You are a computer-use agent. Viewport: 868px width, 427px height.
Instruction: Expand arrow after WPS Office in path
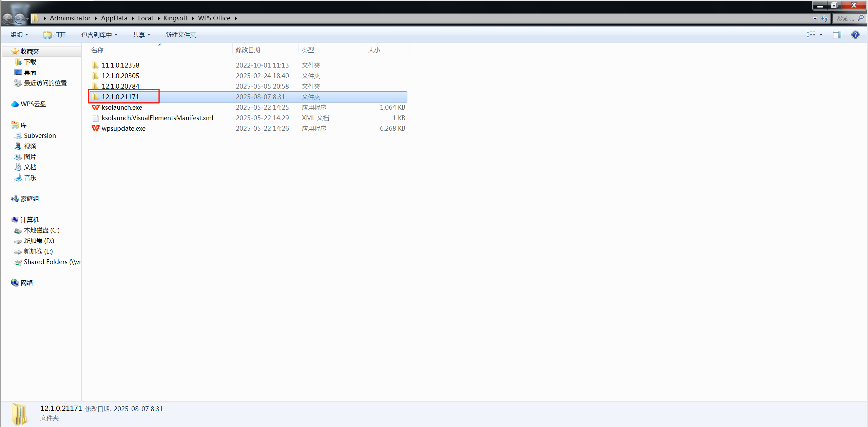click(x=236, y=18)
